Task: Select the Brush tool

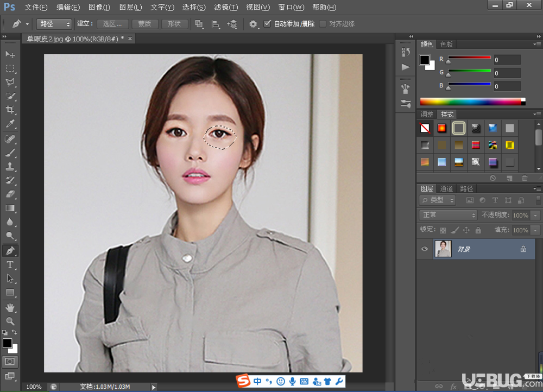Action: coord(10,153)
